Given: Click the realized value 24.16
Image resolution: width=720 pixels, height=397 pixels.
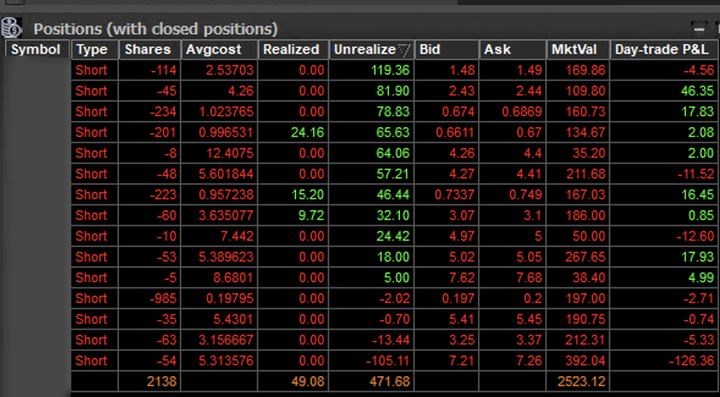Looking at the screenshot, I should click(x=293, y=132).
